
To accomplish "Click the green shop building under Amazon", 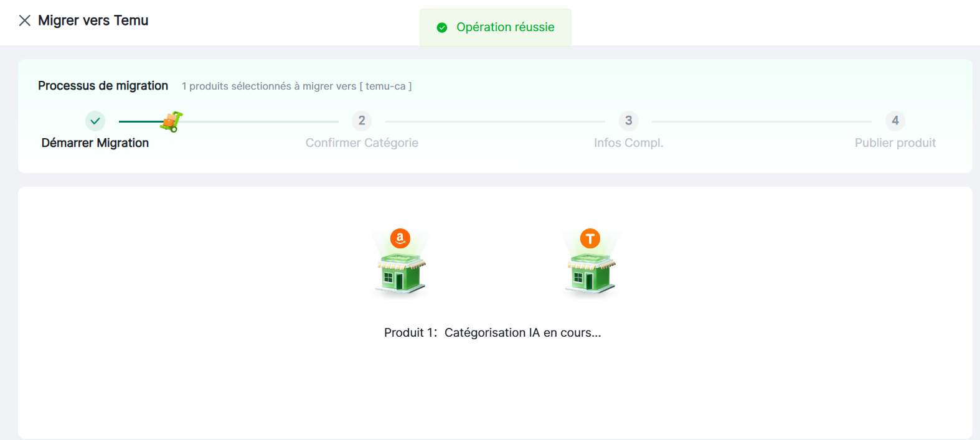I will (401, 273).
